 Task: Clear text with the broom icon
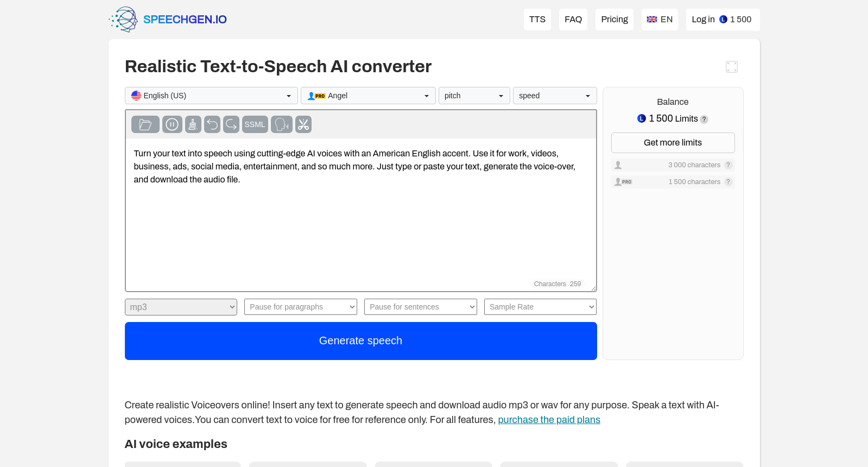(x=193, y=124)
